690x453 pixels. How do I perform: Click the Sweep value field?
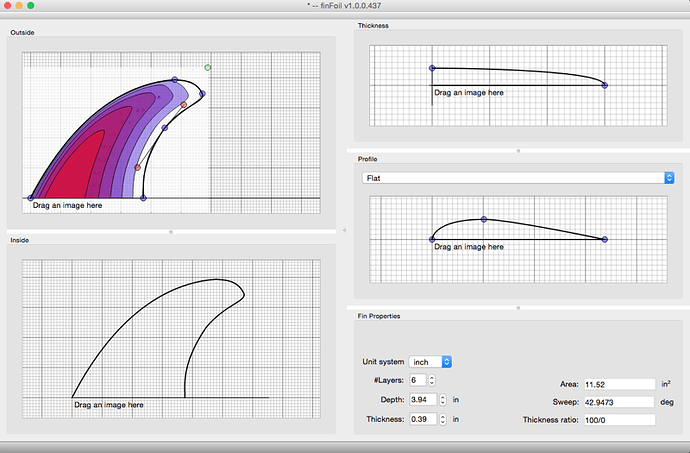click(x=620, y=402)
